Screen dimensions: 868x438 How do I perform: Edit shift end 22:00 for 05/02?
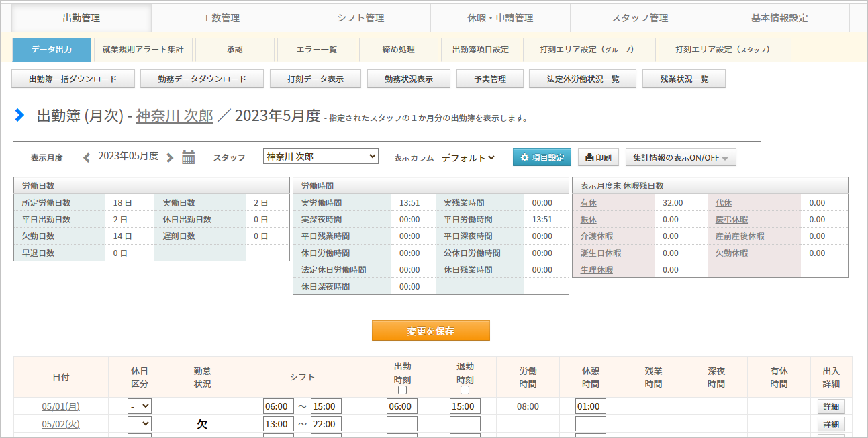[326, 424]
